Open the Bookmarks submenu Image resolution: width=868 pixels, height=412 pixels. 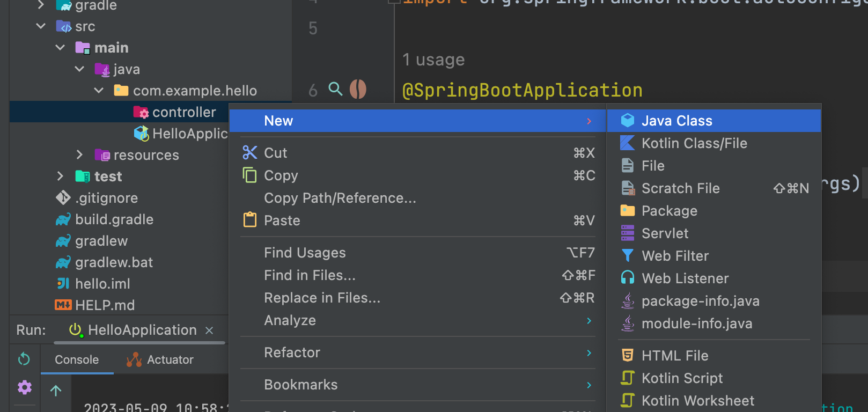[418, 385]
